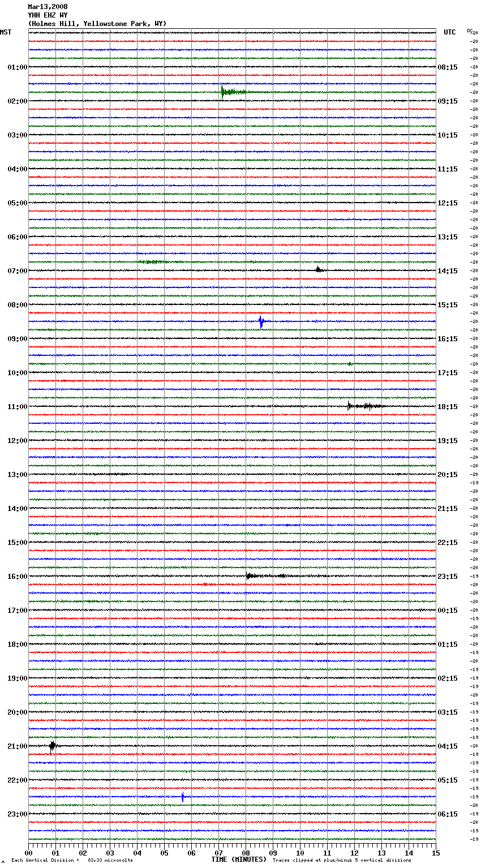This screenshot has height=868, width=481.
Task: Click the Holmes Hill, Yellowstone Park location title
Action: pos(97,24)
